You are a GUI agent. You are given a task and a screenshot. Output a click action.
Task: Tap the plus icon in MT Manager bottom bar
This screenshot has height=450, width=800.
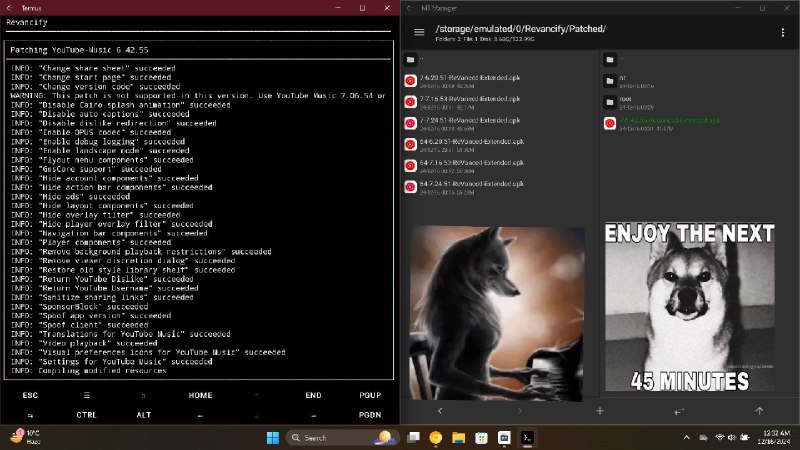[x=599, y=411]
